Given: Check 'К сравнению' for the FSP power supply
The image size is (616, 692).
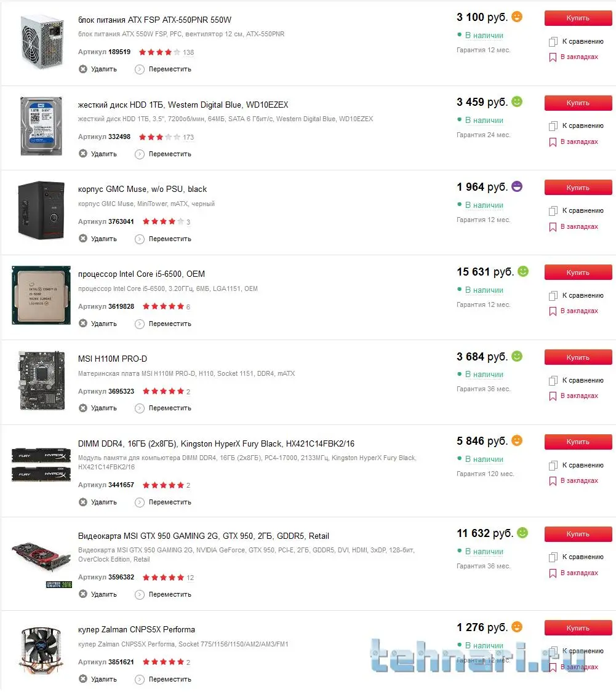Looking at the screenshot, I should [x=553, y=42].
